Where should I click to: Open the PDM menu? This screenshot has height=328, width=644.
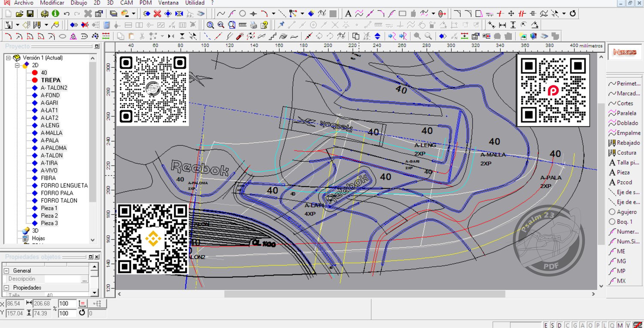coord(146,3)
